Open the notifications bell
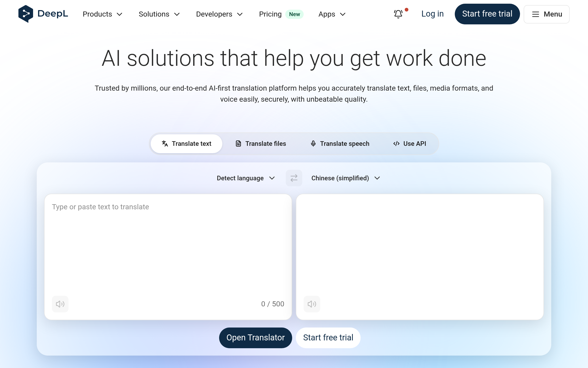588x368 pixels. pos(398,14)
